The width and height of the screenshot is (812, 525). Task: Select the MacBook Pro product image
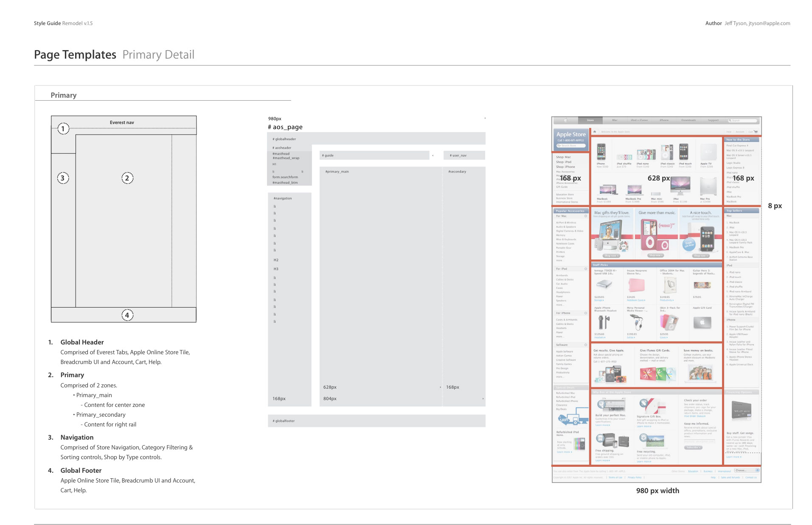click(x=634, y=190)
